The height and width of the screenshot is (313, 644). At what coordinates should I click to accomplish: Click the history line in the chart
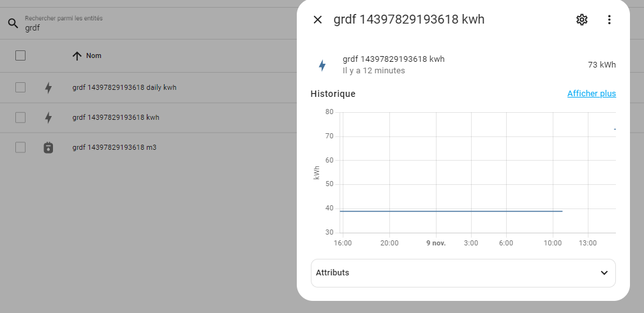point(451,211)
